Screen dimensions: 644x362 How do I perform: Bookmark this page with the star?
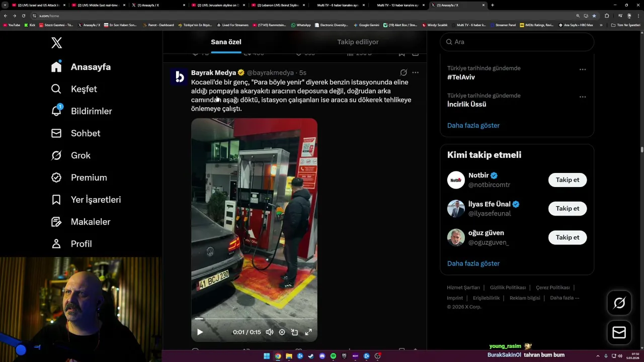(x=594, y=16)
